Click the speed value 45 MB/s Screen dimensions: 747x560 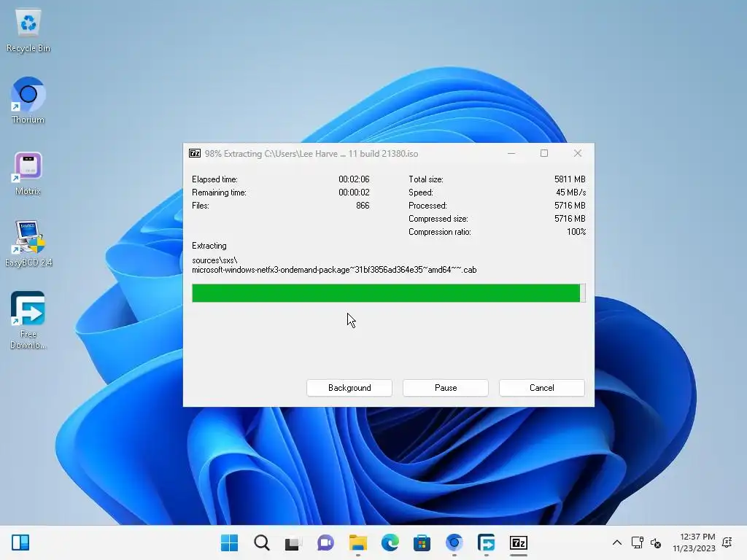(570, 192)
